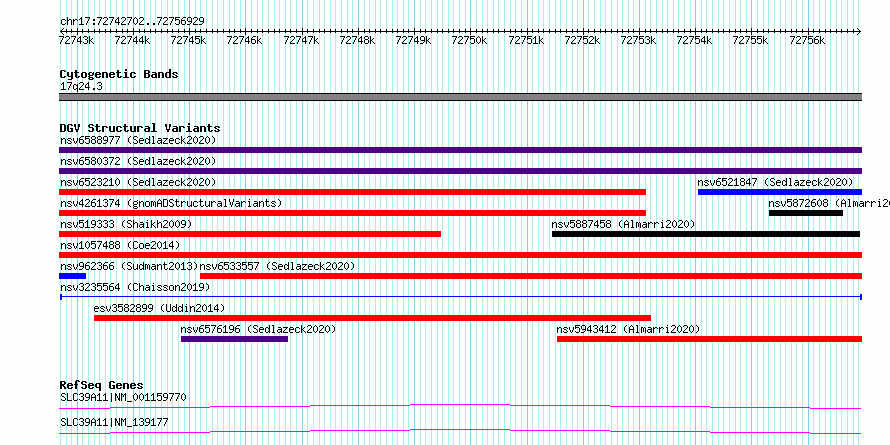This screenshot has height=445, width=890.
Task: Open variant nsv6576196 (Sedlazeck2020) label
Action: (x=258, y=329)
